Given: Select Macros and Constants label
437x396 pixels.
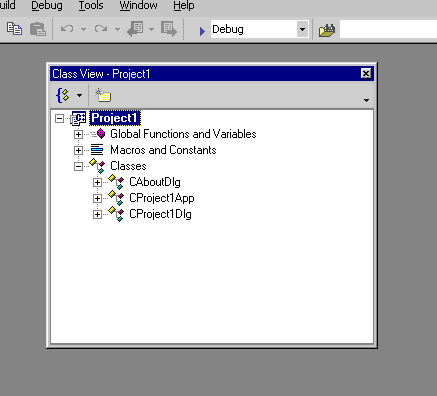Looking at the screenshot, I should [x=163, y=150].
